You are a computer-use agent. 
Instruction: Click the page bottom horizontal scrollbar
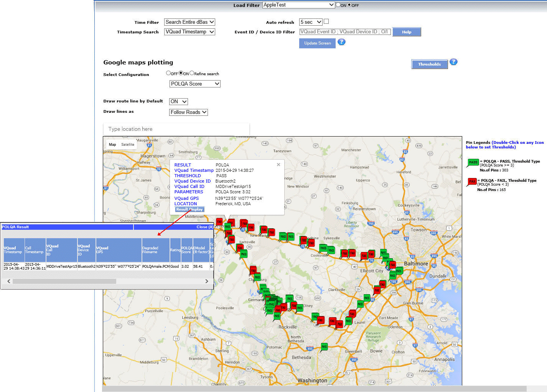point(314,389)
